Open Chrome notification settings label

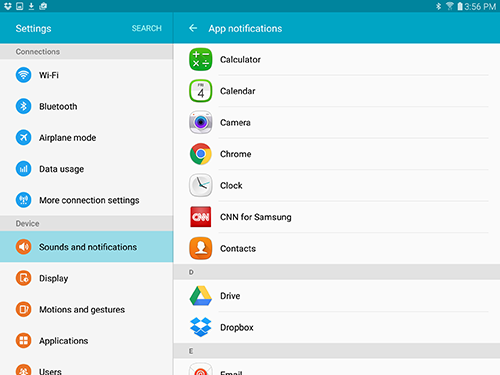[x=235, y=154]
